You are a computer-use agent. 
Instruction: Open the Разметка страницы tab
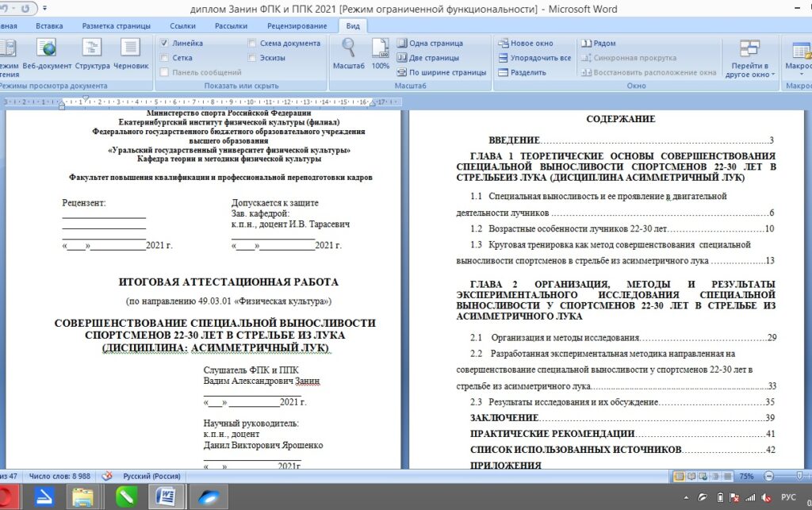(117, 25)
